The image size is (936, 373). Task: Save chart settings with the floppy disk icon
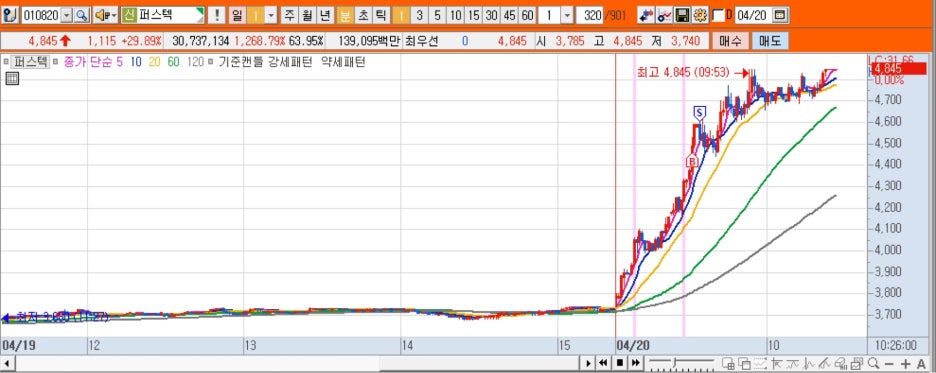(682, 15)
